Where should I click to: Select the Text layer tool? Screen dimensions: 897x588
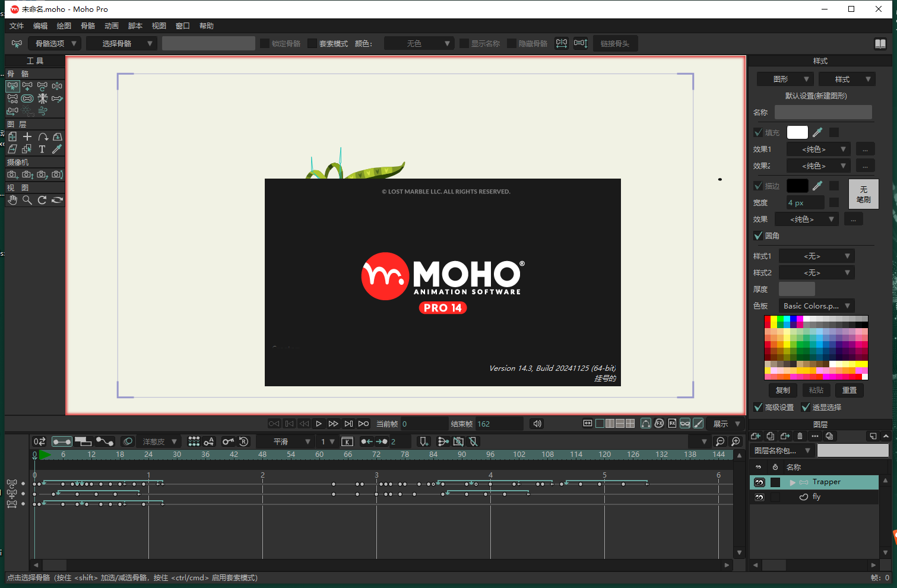point(42,149)
